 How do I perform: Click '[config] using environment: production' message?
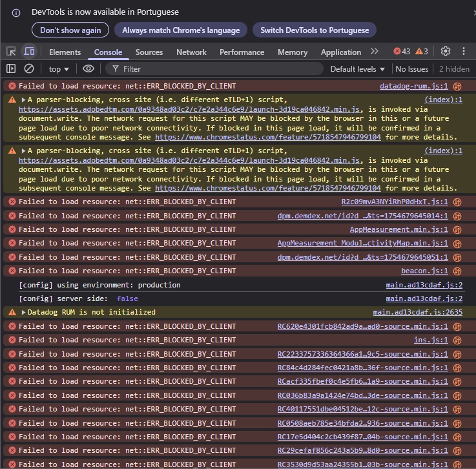coord(99,285)
